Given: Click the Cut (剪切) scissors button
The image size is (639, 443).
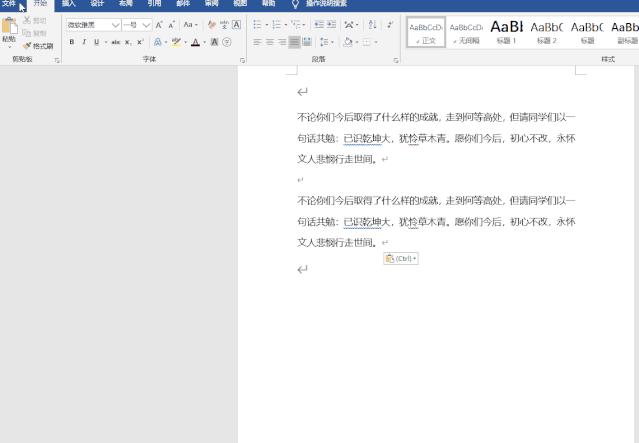Looking at the screenshot, I should click(x=35, y=20).
